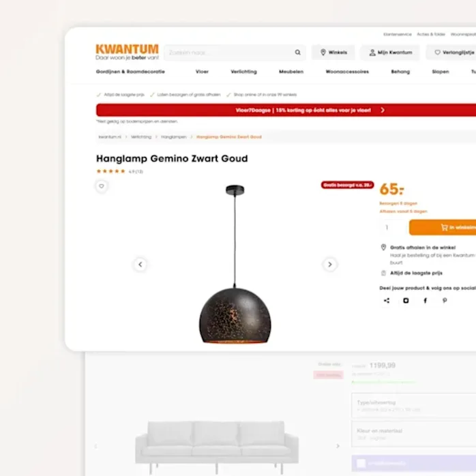476x476 pixels.
Task: Expand the Woonaccessoires category menu
Action: [347, 72]
